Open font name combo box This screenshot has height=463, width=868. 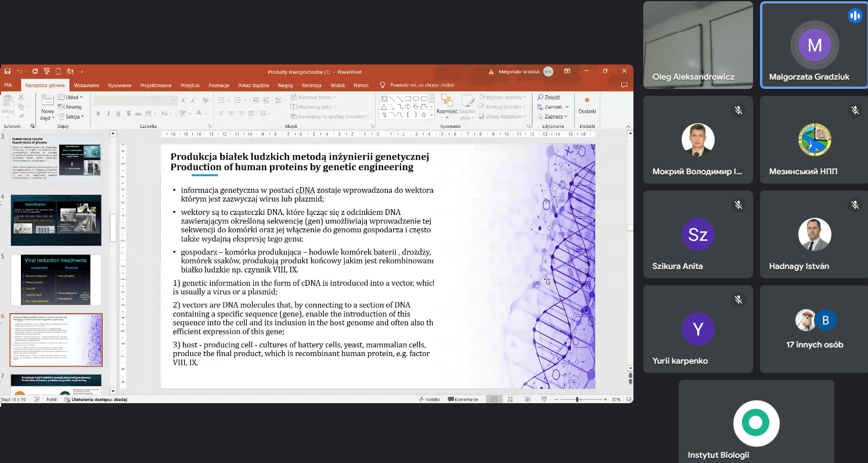coord(126,101)
